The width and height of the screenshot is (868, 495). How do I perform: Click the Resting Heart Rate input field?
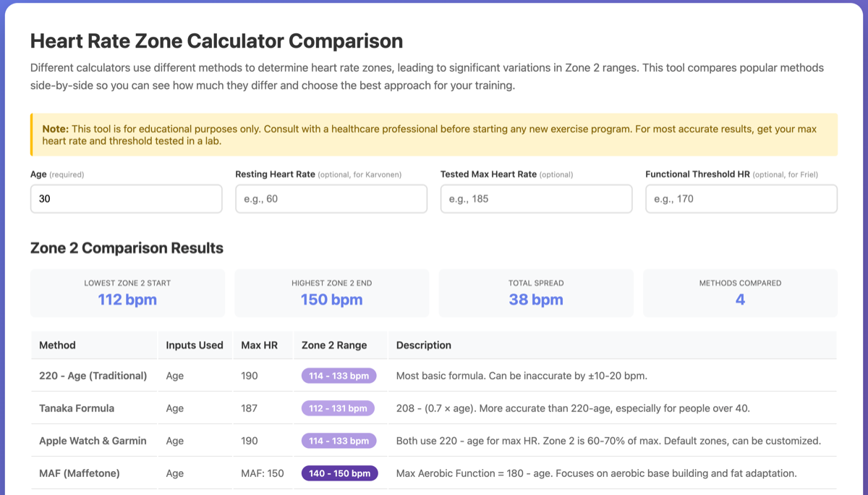331,198
